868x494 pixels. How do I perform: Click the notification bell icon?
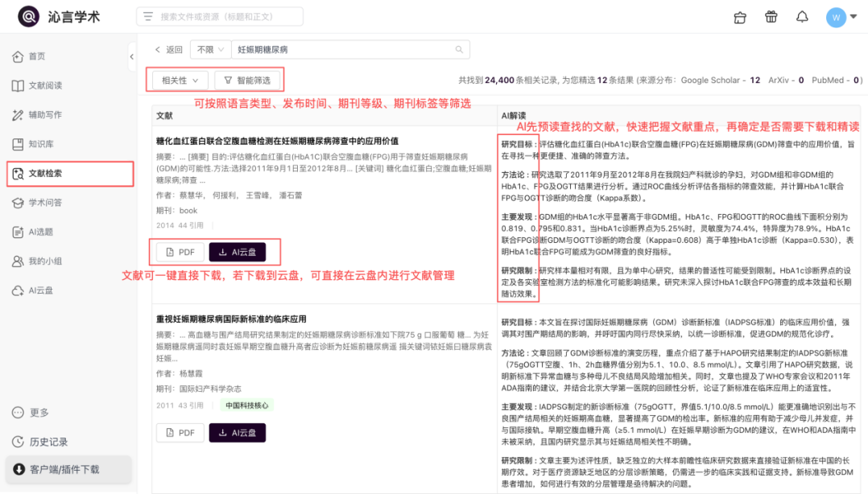point(802,17)
